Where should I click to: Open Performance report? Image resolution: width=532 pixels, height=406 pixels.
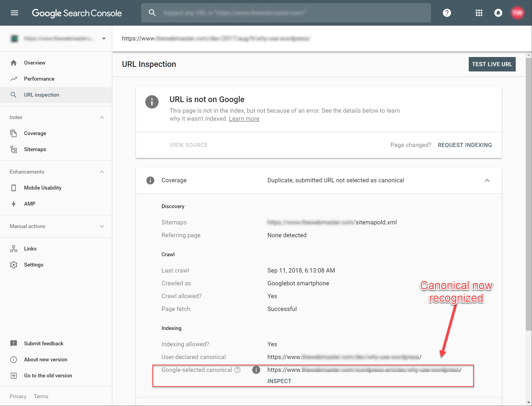pyautogui.click(x=56, y=79)
